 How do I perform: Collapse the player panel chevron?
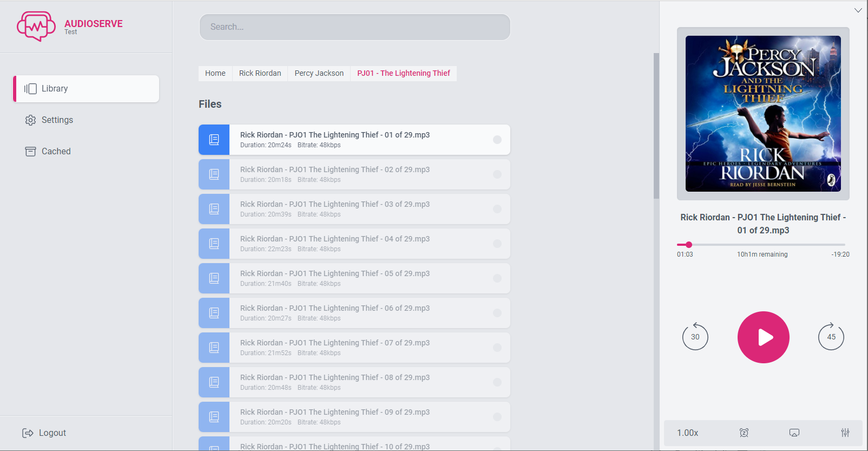(x=858, y=10)
